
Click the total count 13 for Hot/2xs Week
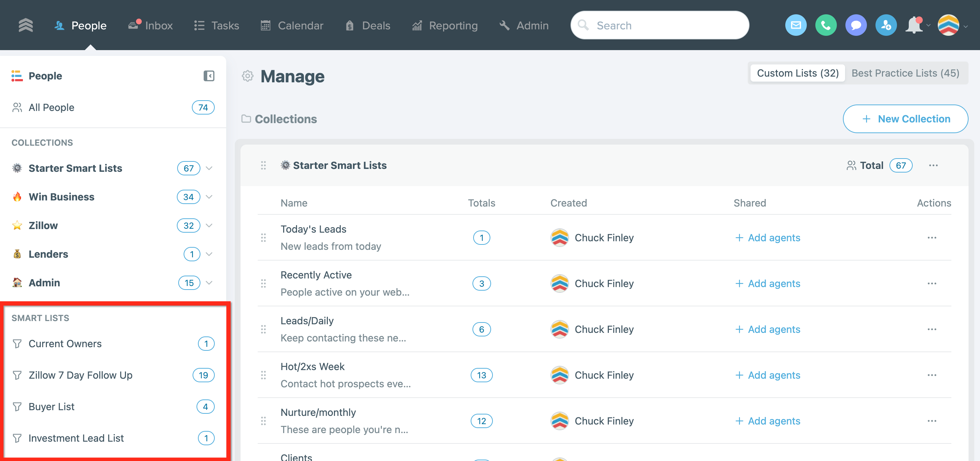point(482,375)
